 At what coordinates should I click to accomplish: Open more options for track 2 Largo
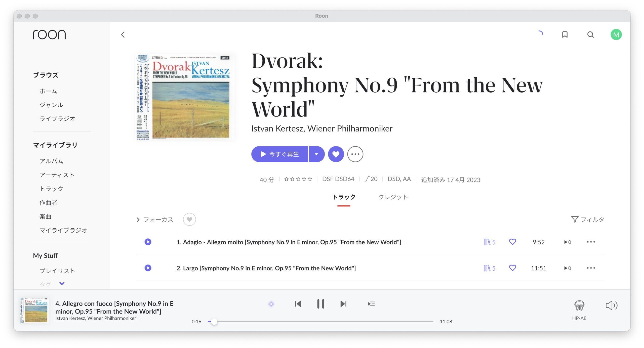[x=591, y=268]
